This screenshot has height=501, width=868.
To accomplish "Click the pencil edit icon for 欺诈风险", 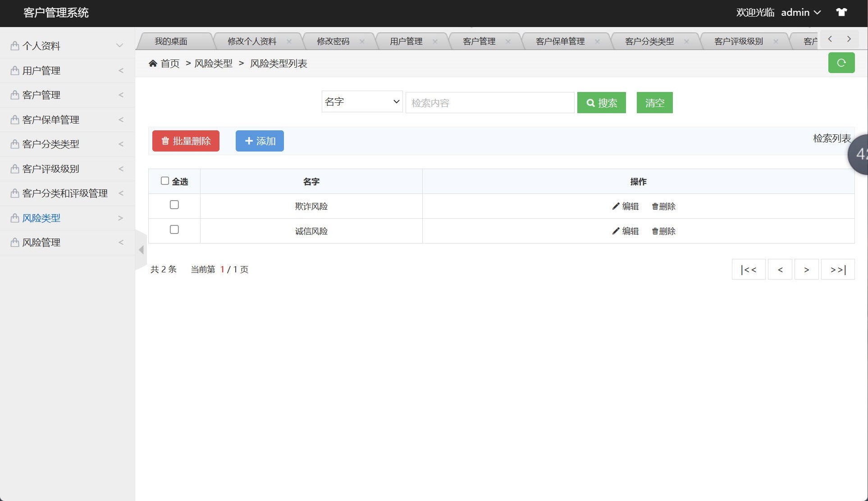I will pyautogui.click(x=615, y=206).
